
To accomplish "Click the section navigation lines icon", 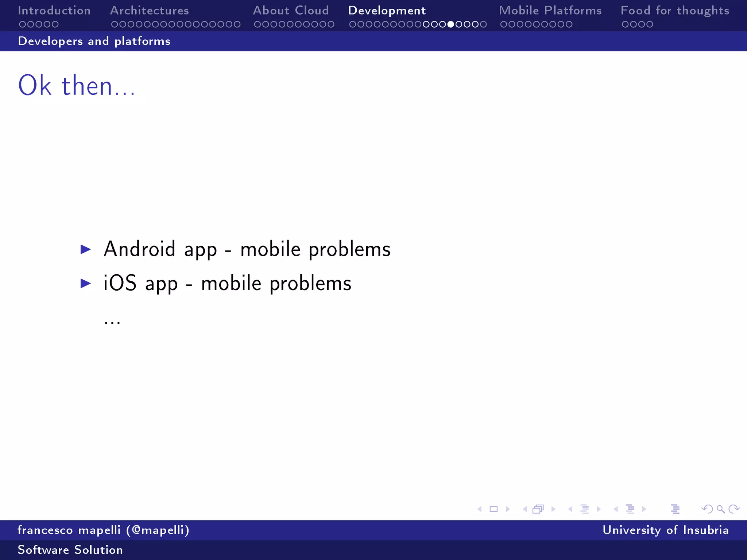I will (630, 509).
